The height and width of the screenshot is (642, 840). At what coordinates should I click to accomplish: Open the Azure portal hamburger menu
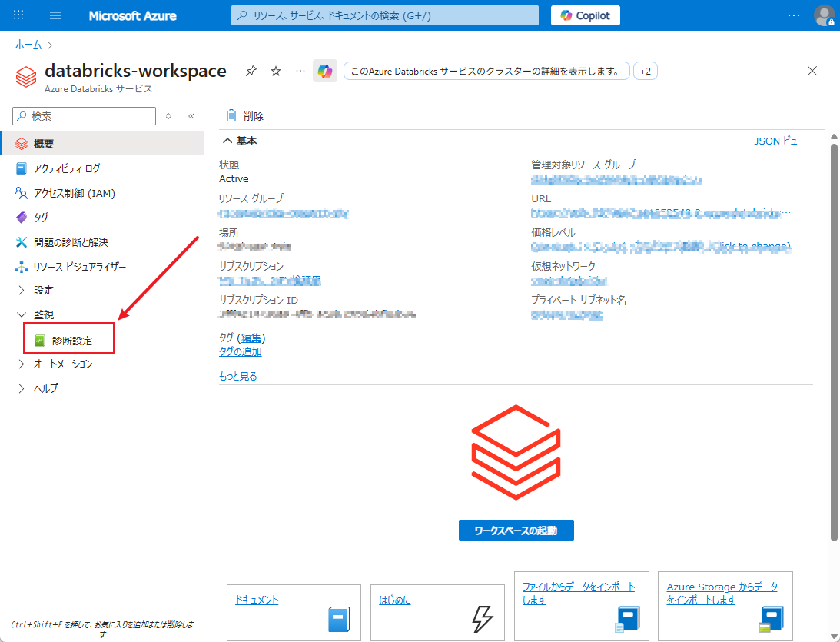point(55,15)
